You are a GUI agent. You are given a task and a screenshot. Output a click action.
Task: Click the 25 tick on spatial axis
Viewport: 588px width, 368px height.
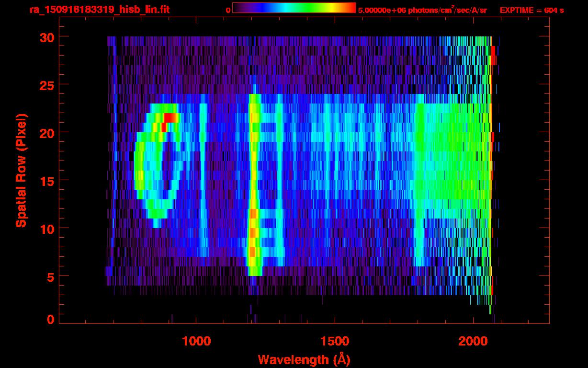coord(47,85)
